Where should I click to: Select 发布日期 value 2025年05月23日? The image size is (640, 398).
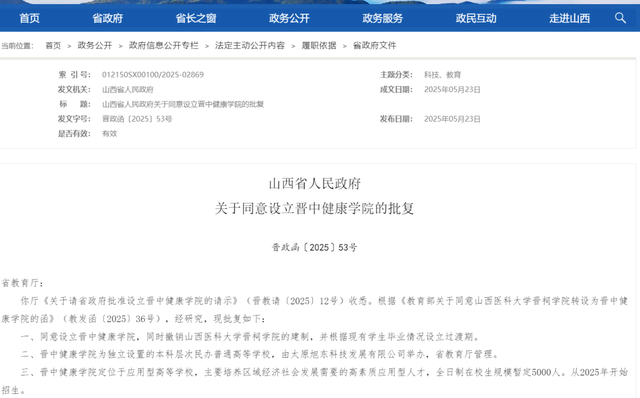pos(452,119)
